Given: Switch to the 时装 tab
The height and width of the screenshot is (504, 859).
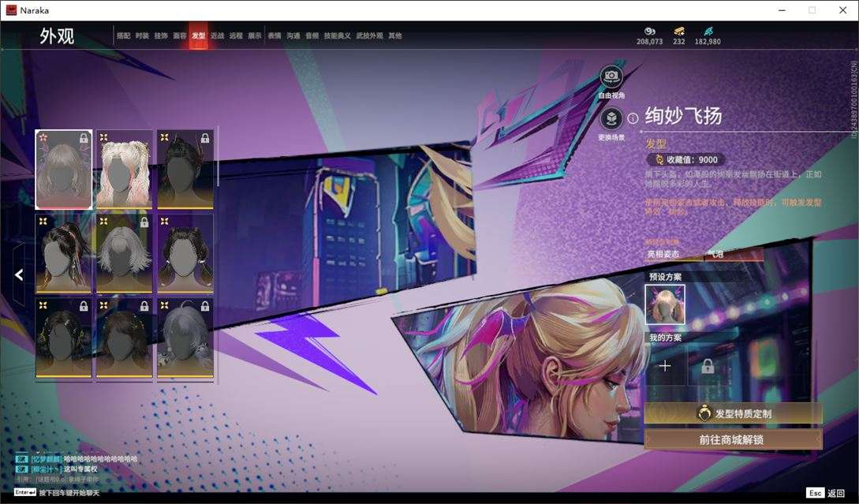Looking at the screenshot, I should 142,35.
